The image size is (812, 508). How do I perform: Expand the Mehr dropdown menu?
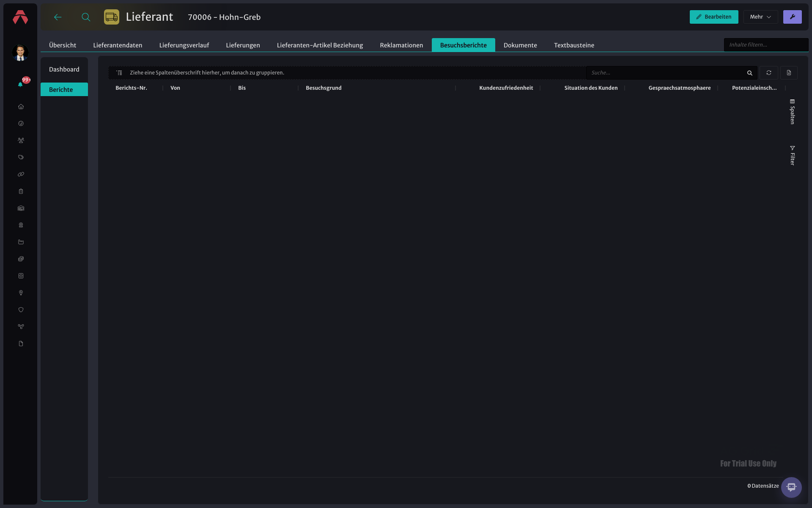[760, 17]
